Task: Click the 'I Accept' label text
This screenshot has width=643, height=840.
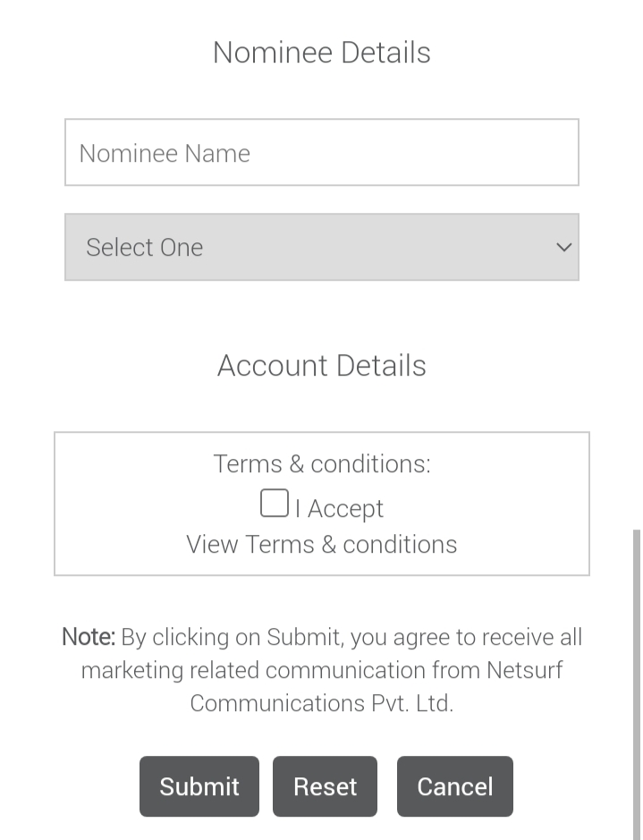Action: (x=340, y=509)
